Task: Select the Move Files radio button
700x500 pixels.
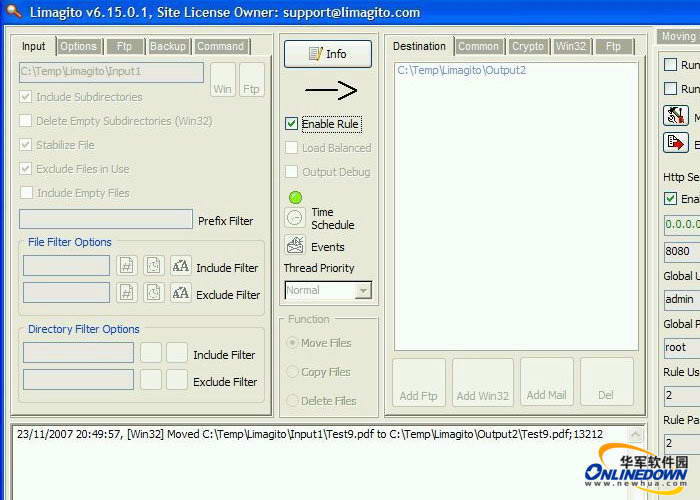Action: pos(292,343)
